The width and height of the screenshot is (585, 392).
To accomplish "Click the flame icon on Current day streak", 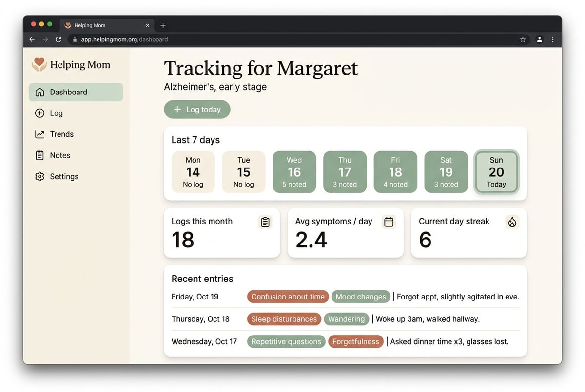I will (x=512, y=222).
